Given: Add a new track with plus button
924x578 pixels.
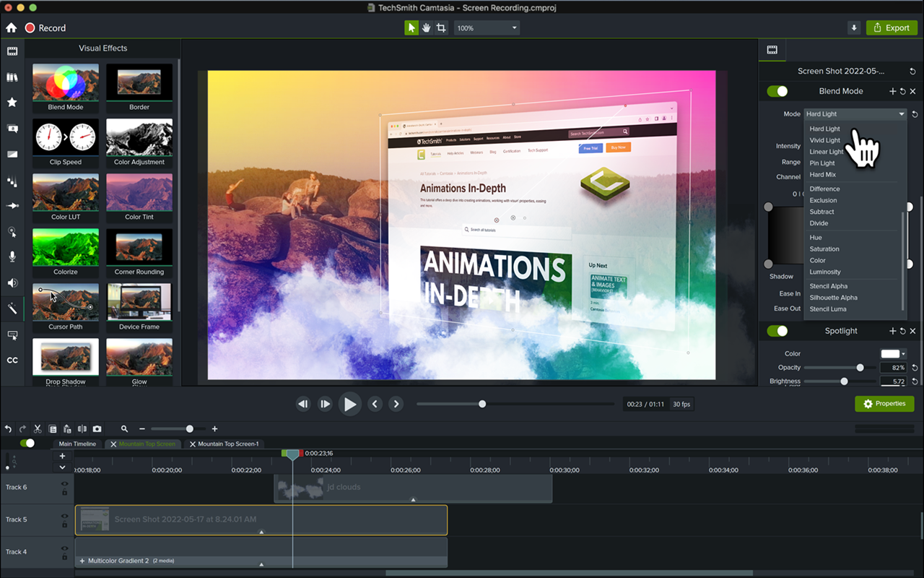Looking at the screenshot, I should 62,456.
